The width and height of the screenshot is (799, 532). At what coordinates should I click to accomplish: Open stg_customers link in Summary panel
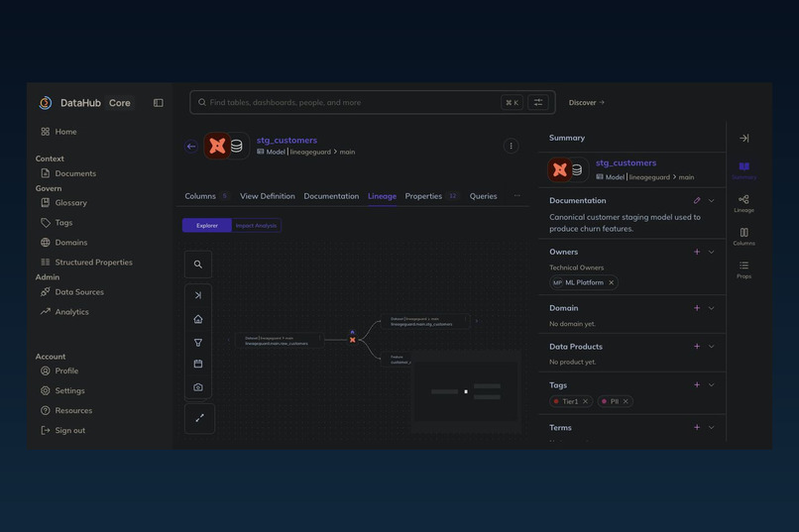[626, 162]
